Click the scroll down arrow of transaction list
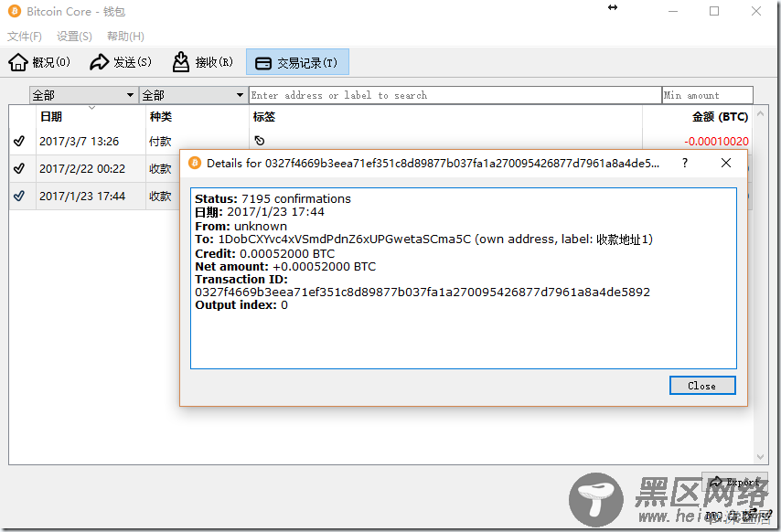 (760, 457)
